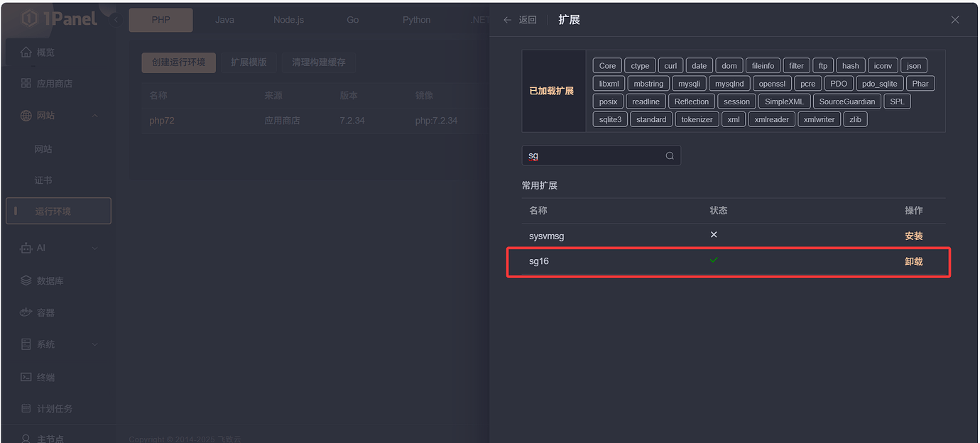
Task: Click the 创建运行环境 button
Action: coord(178,62)
